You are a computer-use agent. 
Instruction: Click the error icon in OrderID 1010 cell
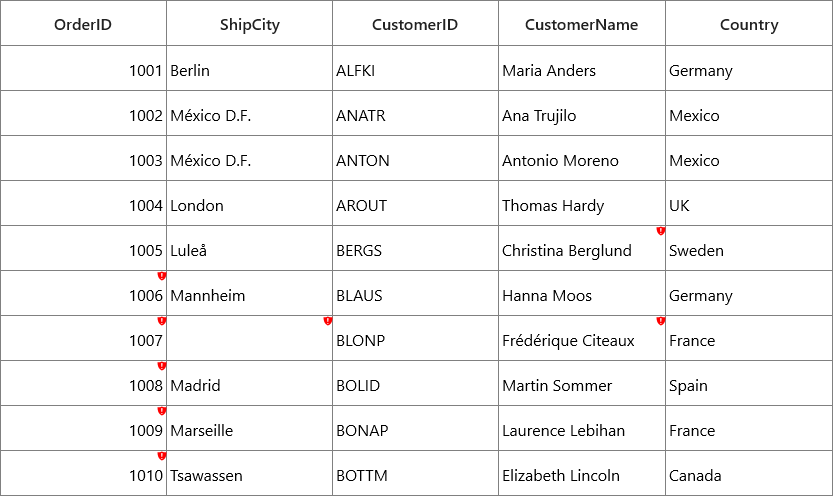162,456
